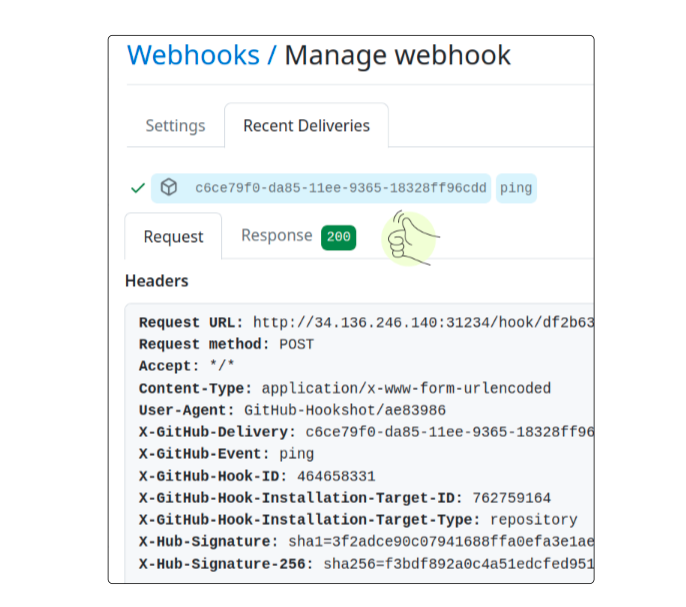Open the Webhooks breadcrumb link
The width and height of the screenshot is (686, 607).
click(x=191, y=55)
